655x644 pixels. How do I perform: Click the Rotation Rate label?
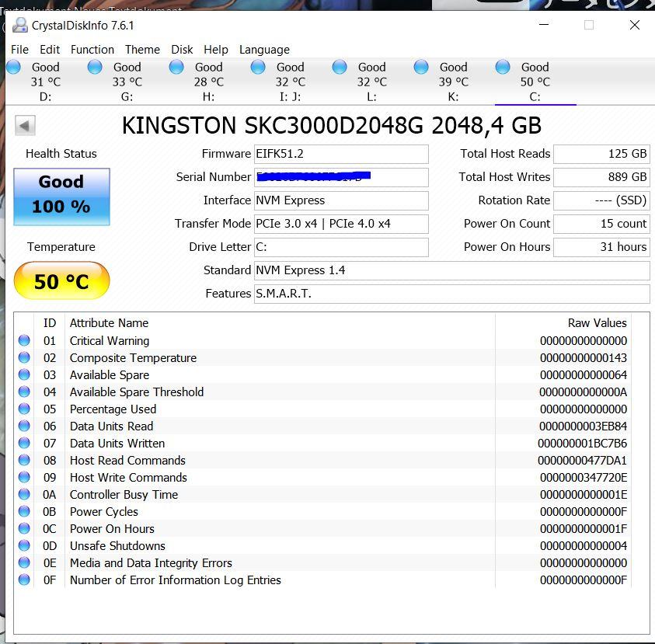(514, 200)
